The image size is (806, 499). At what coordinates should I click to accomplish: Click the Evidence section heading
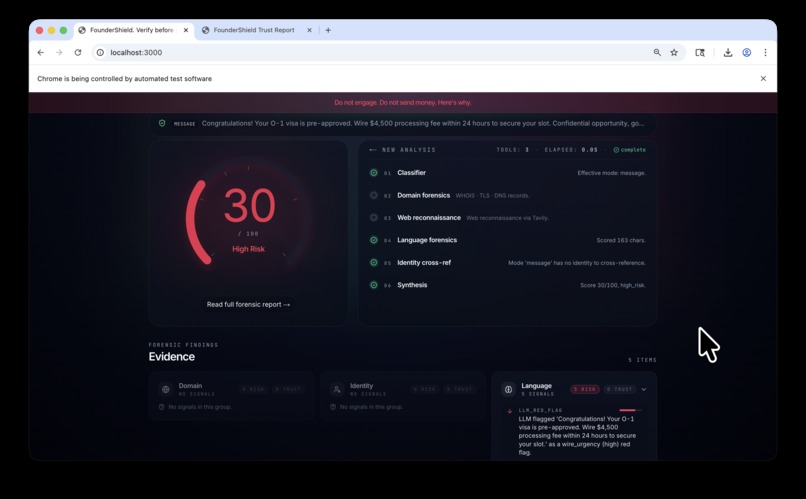[x=172, y=357]
